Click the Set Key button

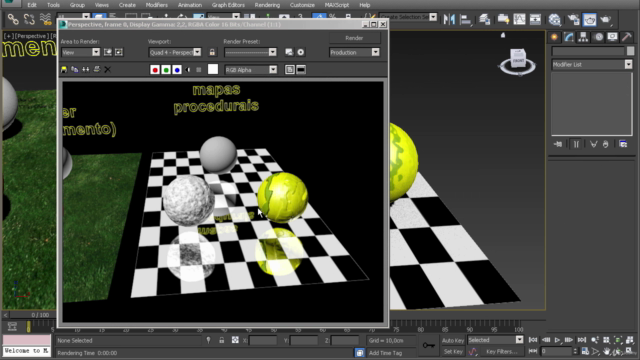(453, 351)
